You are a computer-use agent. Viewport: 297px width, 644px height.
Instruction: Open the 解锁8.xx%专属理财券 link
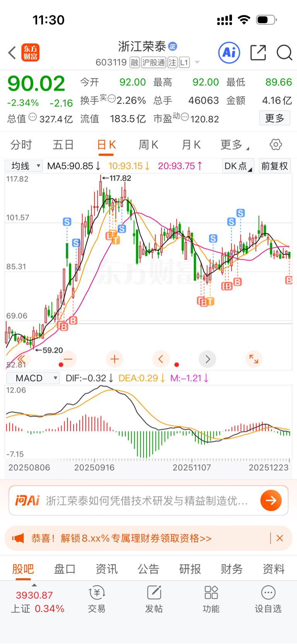point(121,538)
